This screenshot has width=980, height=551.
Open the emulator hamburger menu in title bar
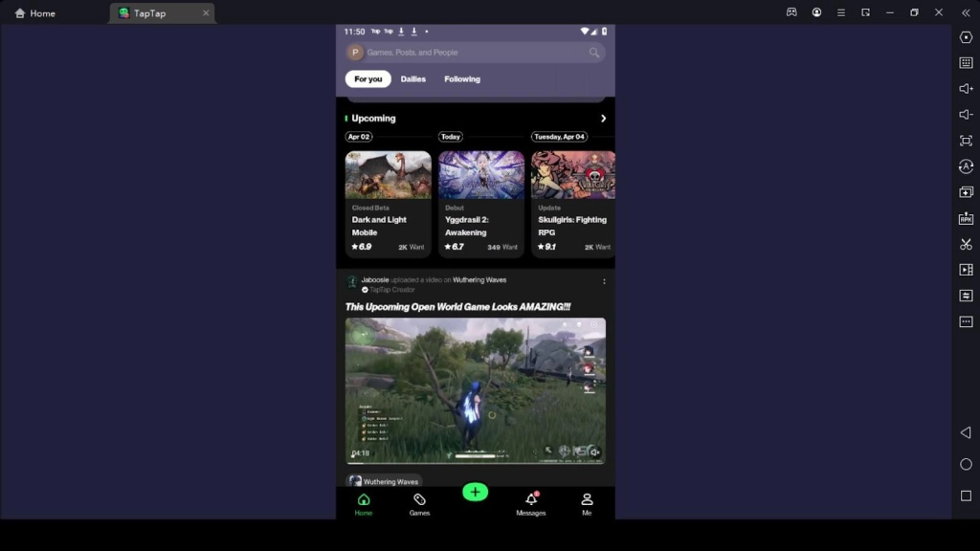[840, 12]
